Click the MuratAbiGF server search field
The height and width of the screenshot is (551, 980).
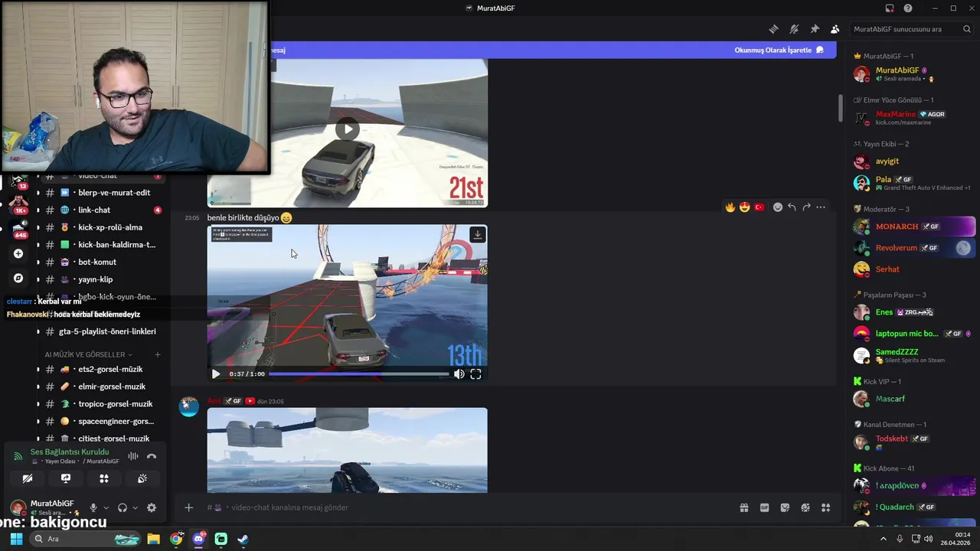911,29
